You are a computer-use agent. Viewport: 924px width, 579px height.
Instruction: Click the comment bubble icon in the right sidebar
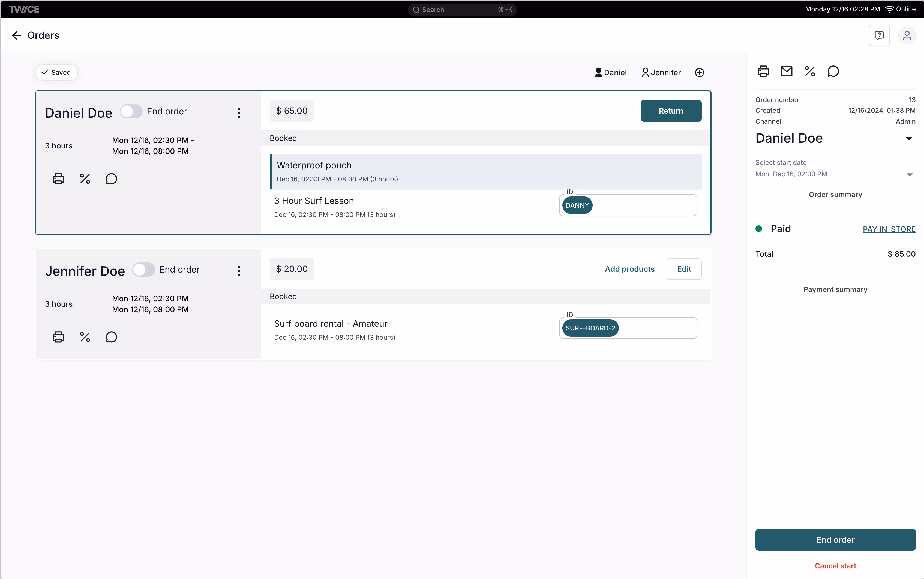(x=833, y=71)
